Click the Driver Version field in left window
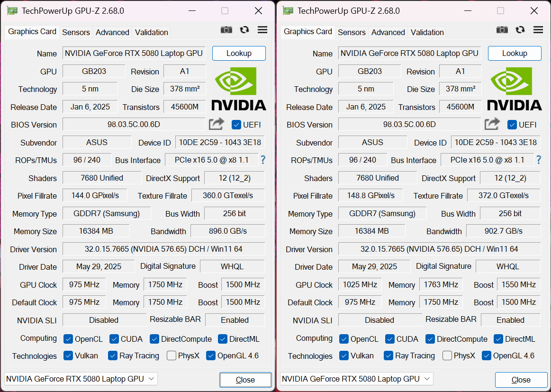This screenshot has height=392, width=551. pos(164,249)
